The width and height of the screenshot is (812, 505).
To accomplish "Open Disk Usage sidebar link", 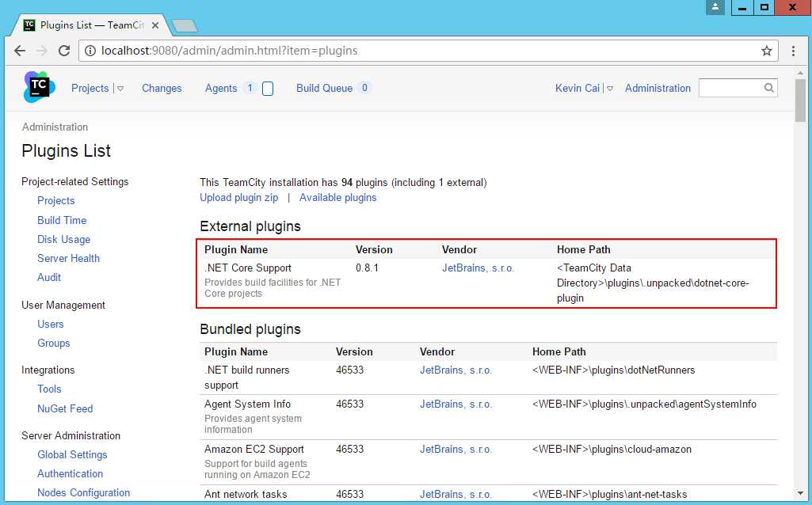I will (x=63, y=240).
